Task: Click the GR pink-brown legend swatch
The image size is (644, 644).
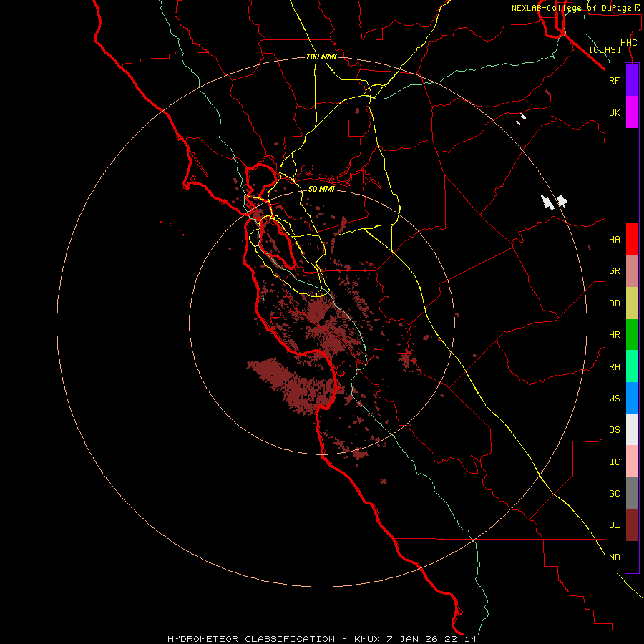Action: 632,271
